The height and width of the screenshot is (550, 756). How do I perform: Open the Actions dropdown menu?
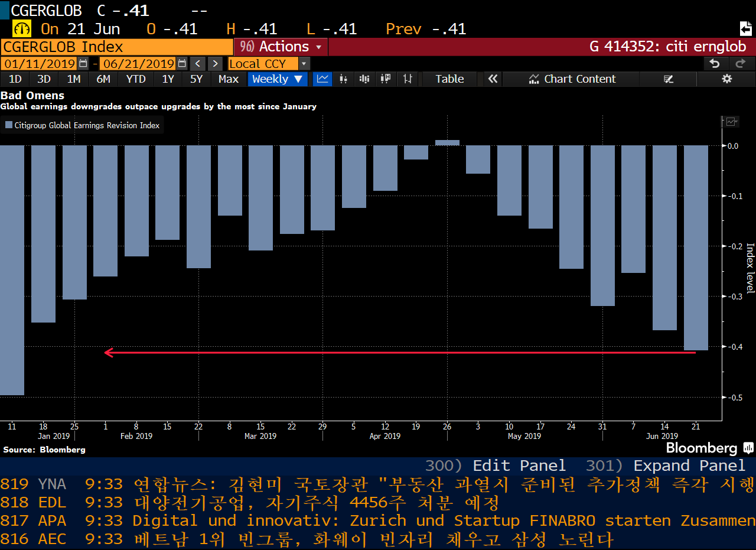tap(281, 47)
